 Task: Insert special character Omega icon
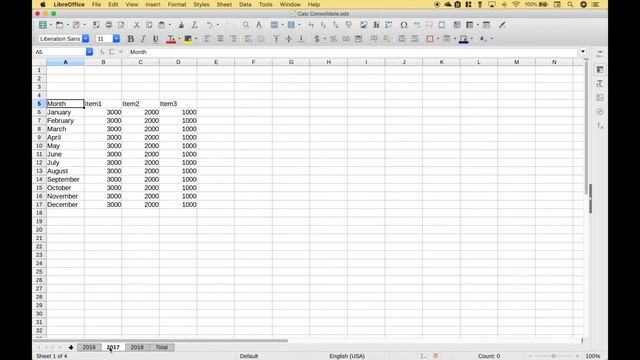(404, 25)
